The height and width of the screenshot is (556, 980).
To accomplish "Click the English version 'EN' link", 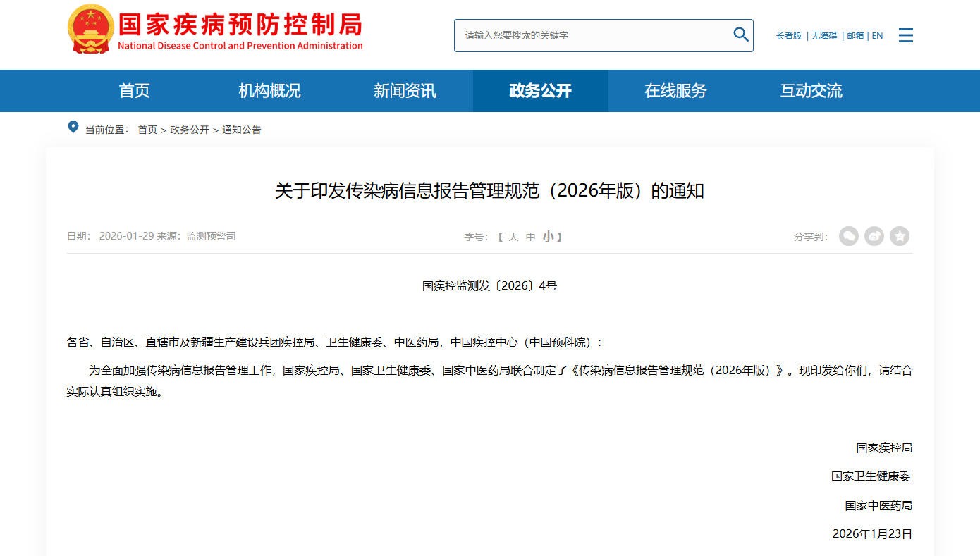I will (877, 36).
